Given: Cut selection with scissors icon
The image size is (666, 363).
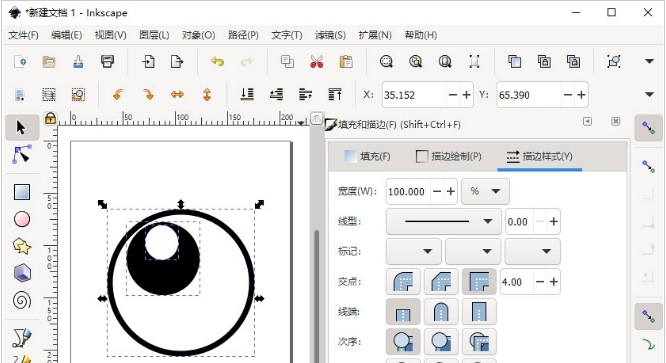Looking at the screenshot, I should click(x=316, y=62).
